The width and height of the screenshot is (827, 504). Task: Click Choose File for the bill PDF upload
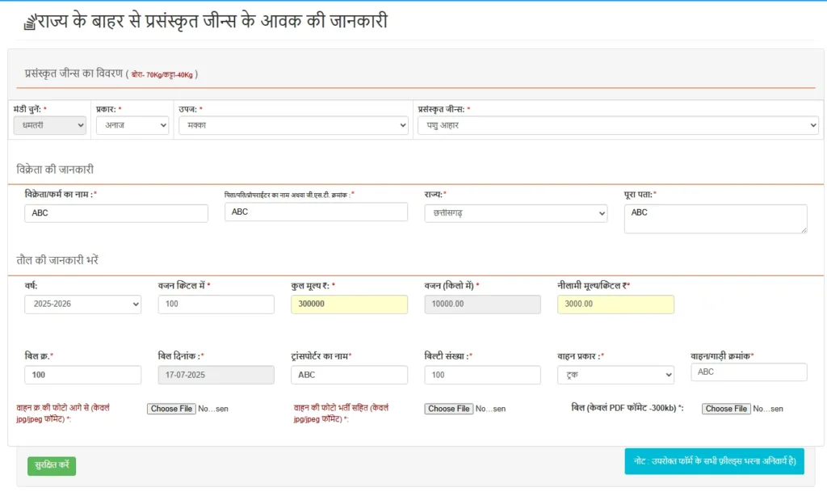pos(725,409)
